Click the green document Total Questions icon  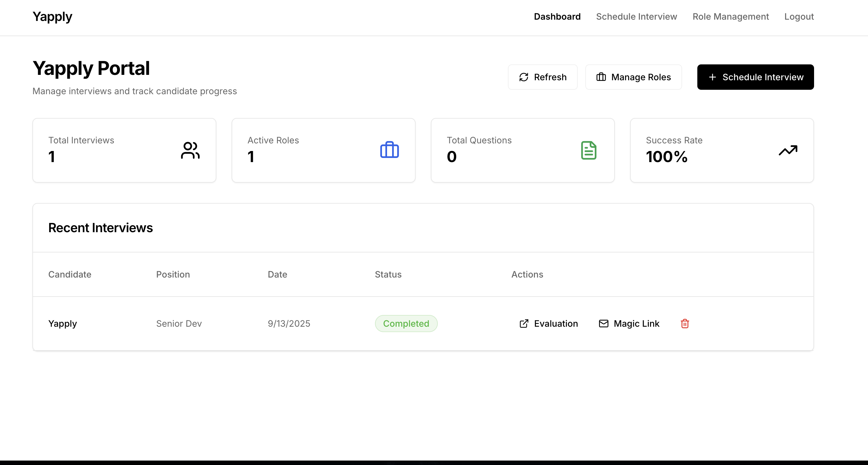pyautogui.click(x=588, y=150)
